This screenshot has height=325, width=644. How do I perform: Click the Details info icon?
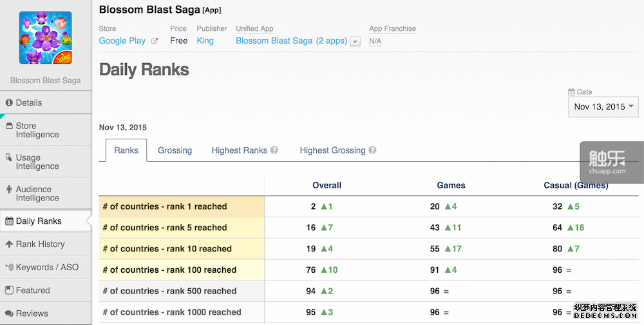9,103
